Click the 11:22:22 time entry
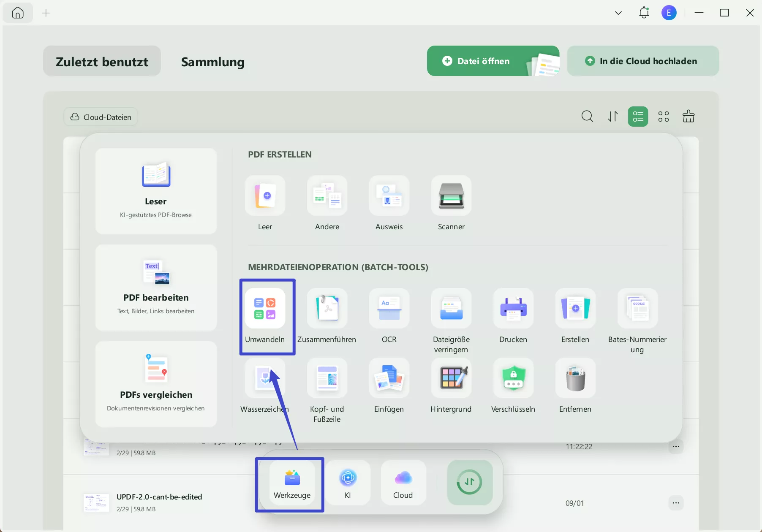Viewport: 762px width, 532px height. click(x=579, y=447)
